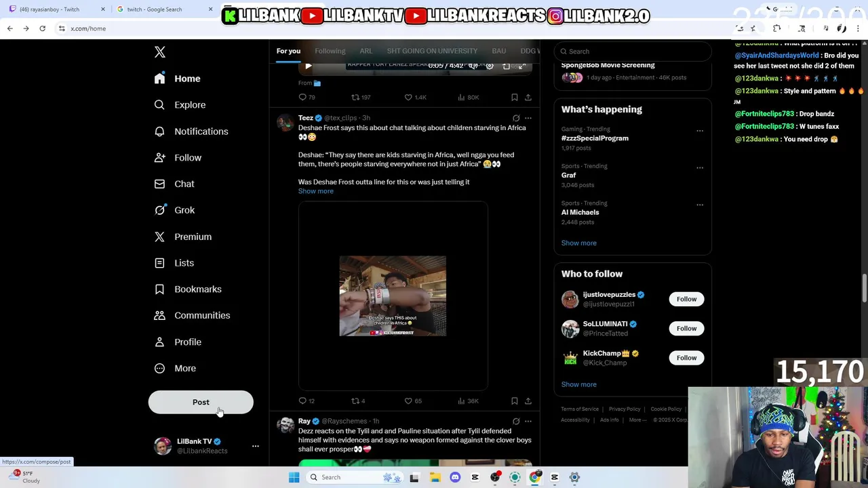The width and height of the screenshot is (868, 488).
Task: Open Premium in sidebar
Action: point(182,237)
